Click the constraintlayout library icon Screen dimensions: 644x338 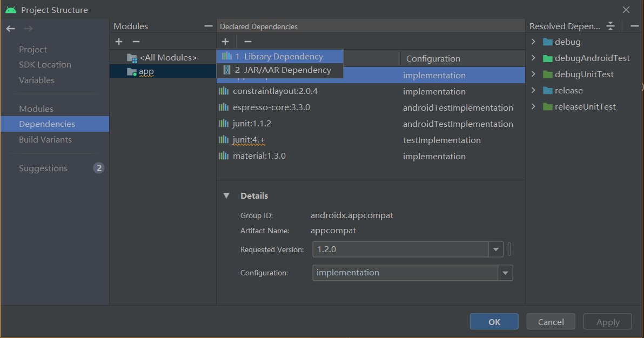pos(224,91)
